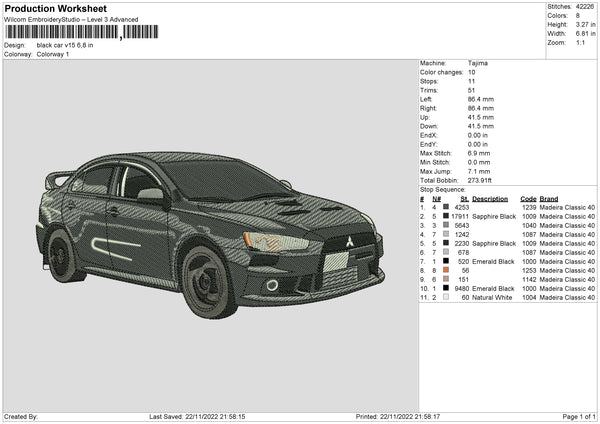600x424 pixels.
Task: Select stitch count 4253 in stop row 1
Action: click(x=462, y=207)
